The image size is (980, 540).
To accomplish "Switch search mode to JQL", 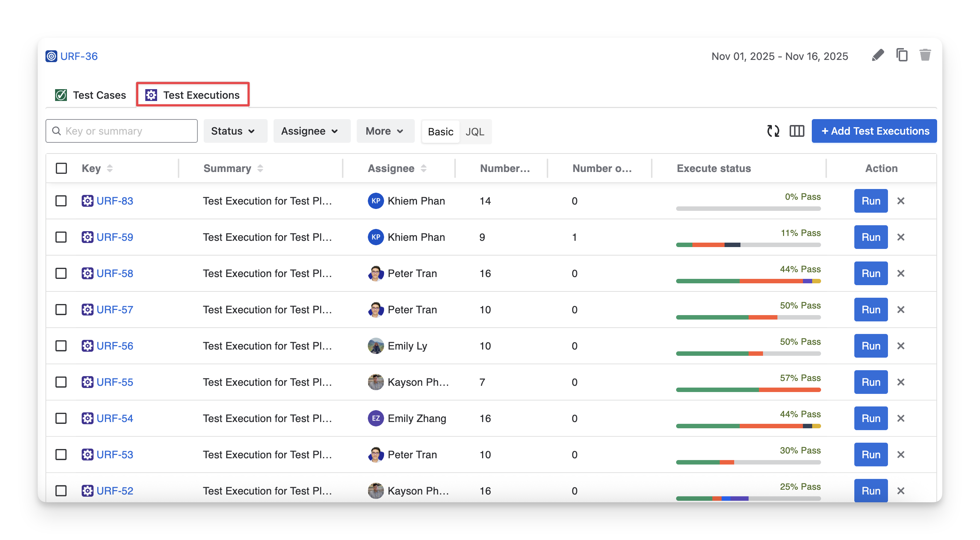I will point(474,132).
